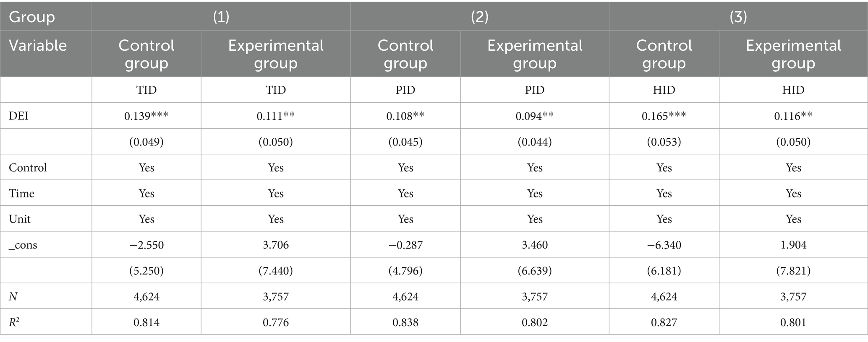
Task: Select the DEI coefficient 0.139***
Action: [146, 116]
